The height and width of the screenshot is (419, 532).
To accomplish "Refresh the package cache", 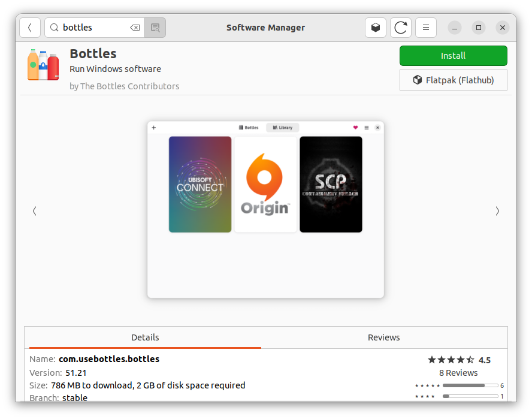I will pos(401,28).
